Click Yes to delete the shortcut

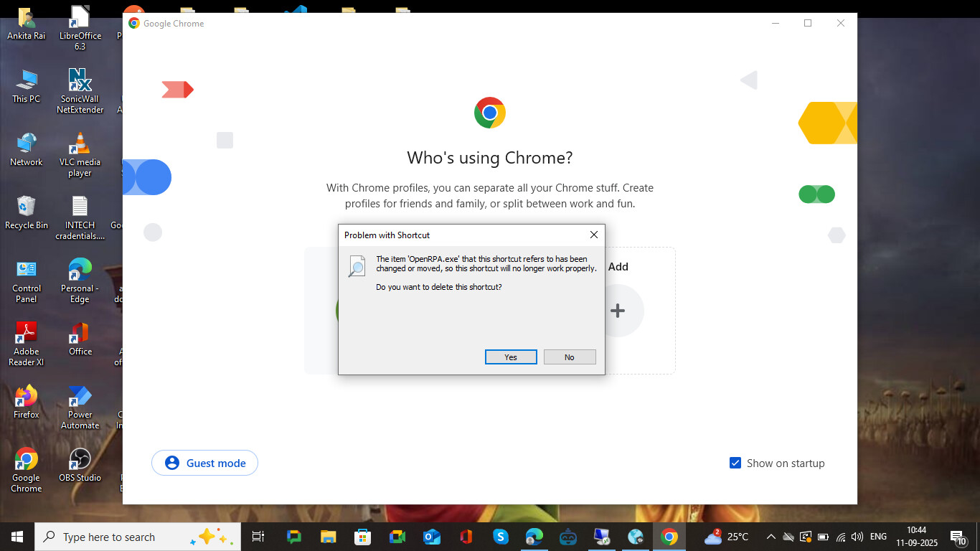[510, 357]
